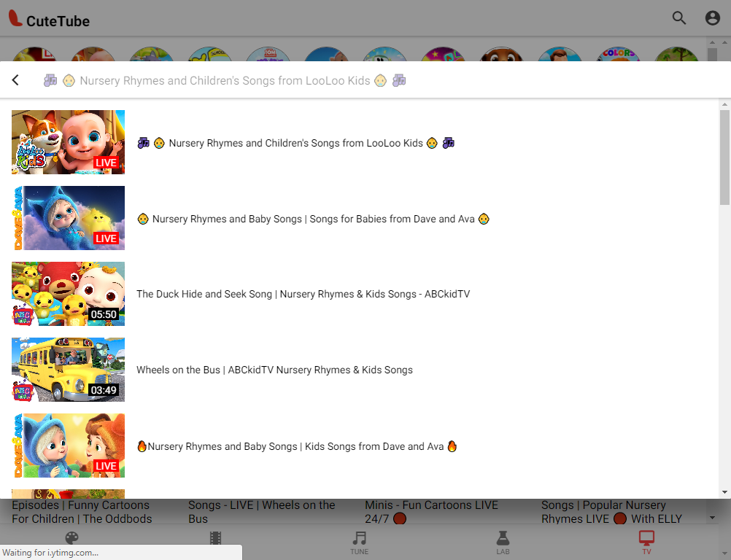Open 'Songs - LIVE | Wheels on the Bus' card
This screenshot has height=560, width=731.
pos(261,512)
